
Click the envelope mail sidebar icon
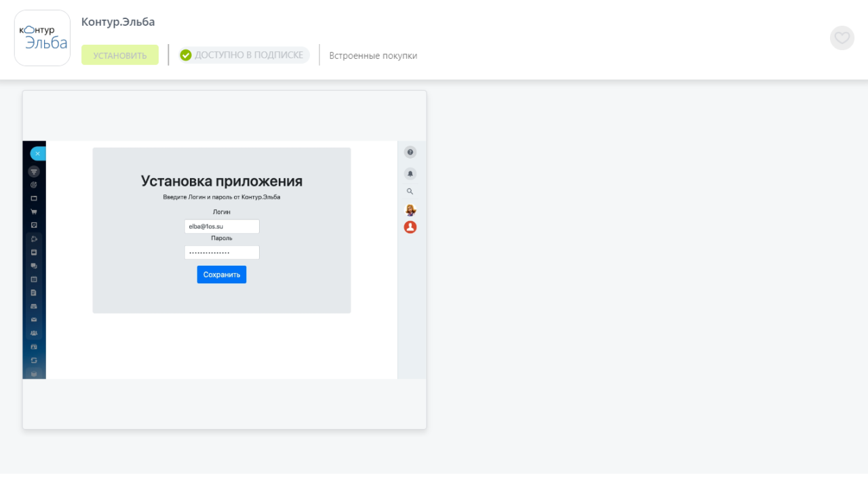(x=34, y=319)
